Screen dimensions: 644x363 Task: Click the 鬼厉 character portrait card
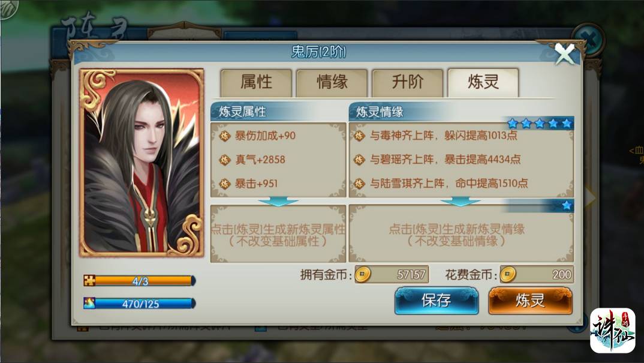coord(142,163)
